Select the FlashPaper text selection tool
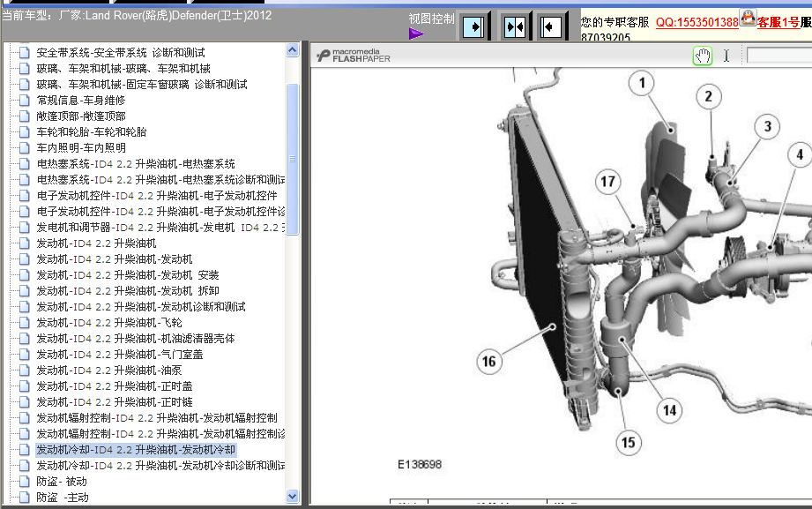The image size is (812, 509). pos(726,56)
